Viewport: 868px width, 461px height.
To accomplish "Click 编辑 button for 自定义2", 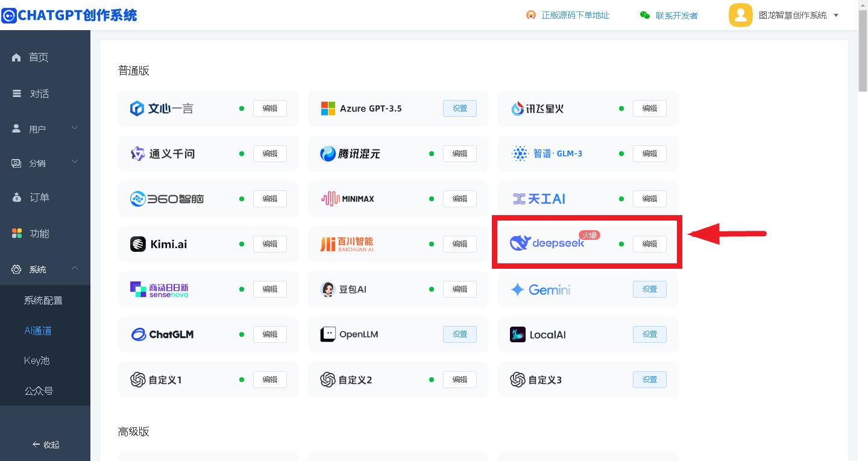I will pos(460,380).
